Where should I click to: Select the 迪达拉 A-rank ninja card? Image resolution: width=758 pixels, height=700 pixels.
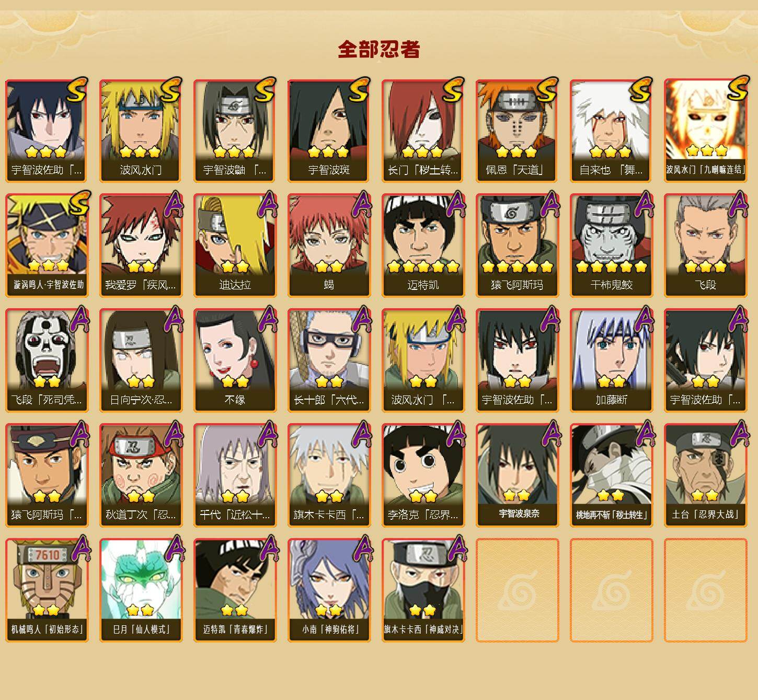pos(235,246)
